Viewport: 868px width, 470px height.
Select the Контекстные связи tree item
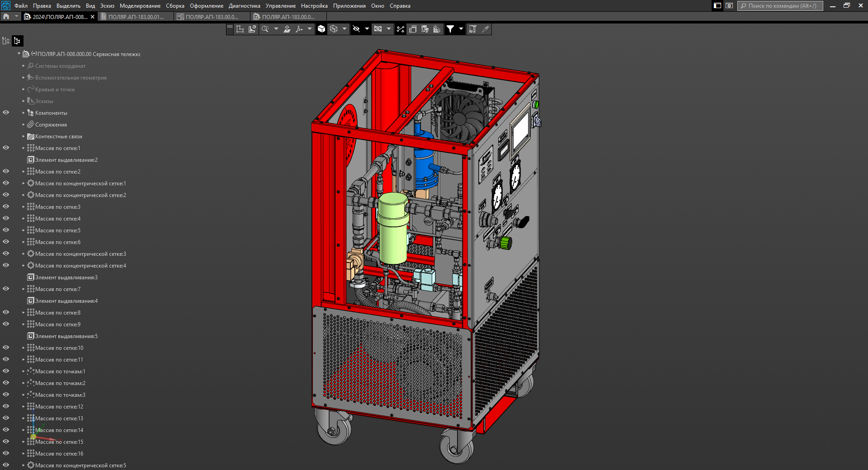coord(58,136)
